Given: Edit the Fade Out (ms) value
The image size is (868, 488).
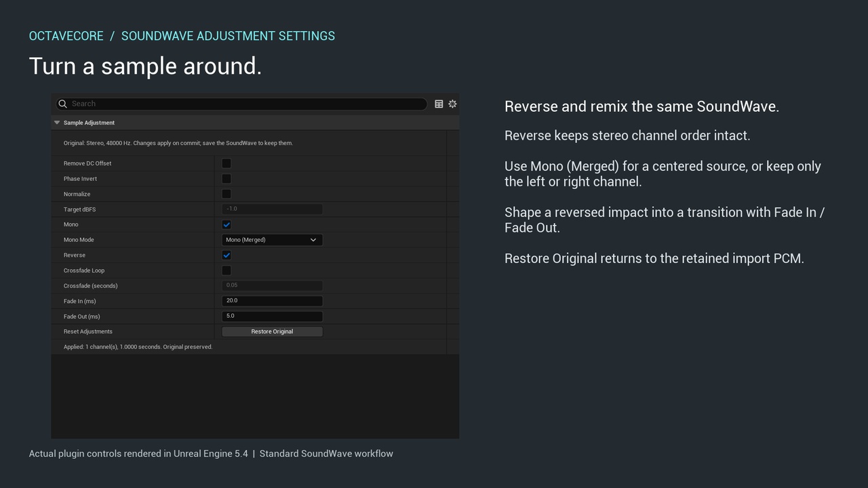Looking at the screenshot, I should coord(272,316).
